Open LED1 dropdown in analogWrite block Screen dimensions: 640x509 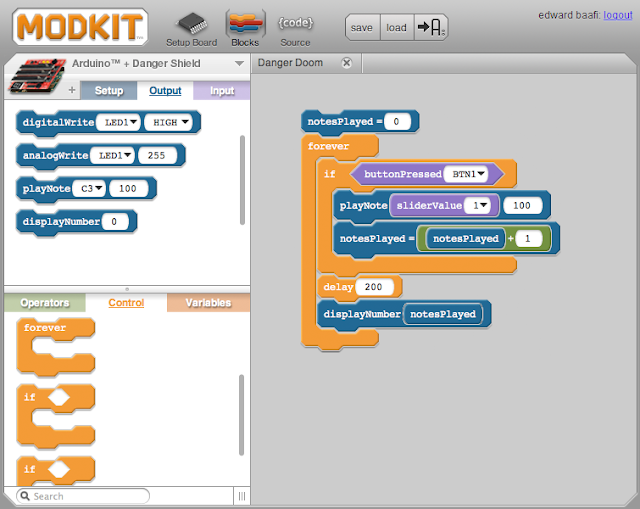tap(113, 155)
